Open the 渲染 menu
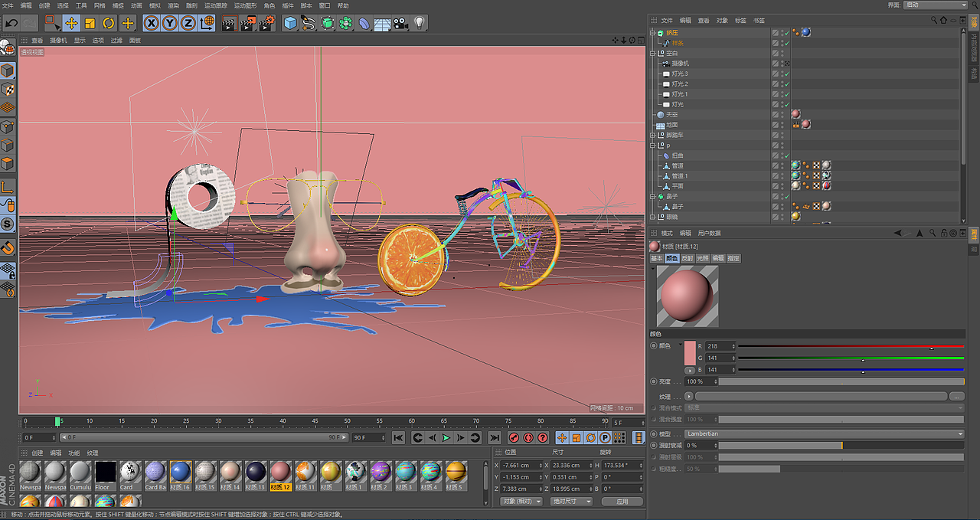 pos(174,5)
